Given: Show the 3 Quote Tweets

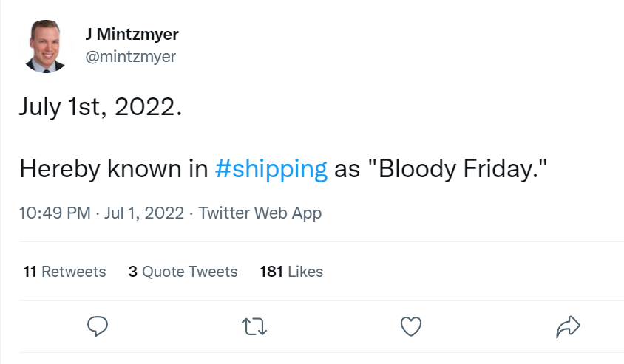Looking at the screenshot, I should point(183,272).
